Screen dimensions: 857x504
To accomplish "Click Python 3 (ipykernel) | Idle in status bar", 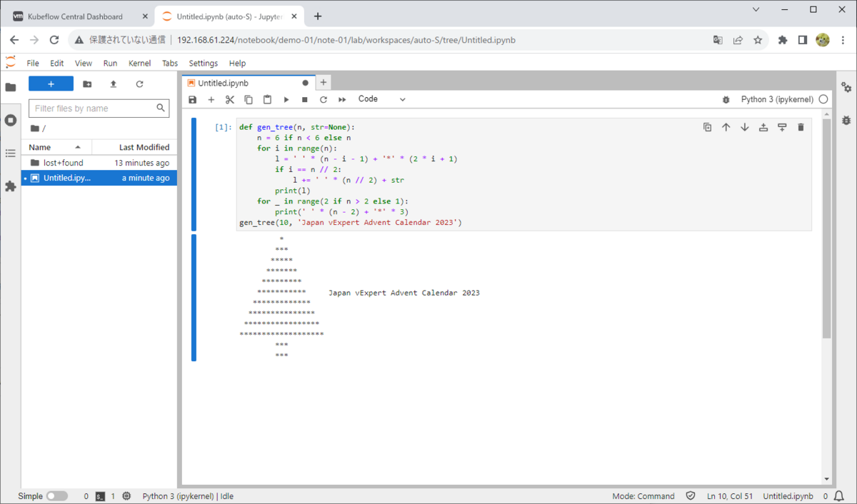I will point(188,496).
